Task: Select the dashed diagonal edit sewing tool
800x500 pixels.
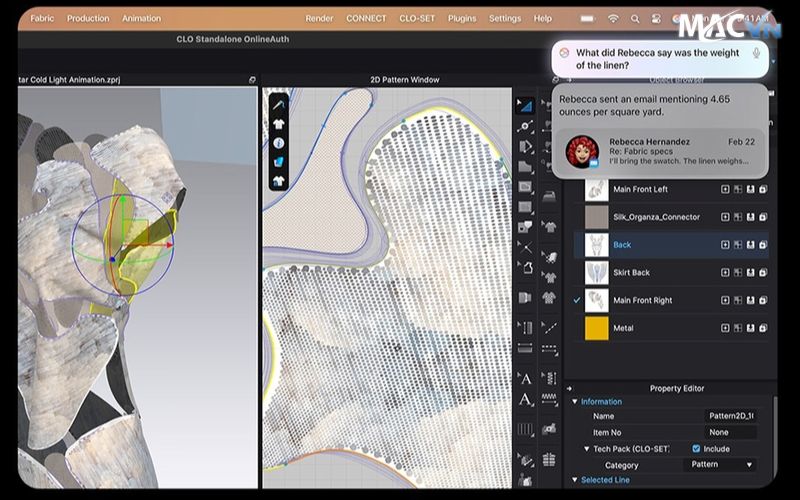Action: (549, 328)
